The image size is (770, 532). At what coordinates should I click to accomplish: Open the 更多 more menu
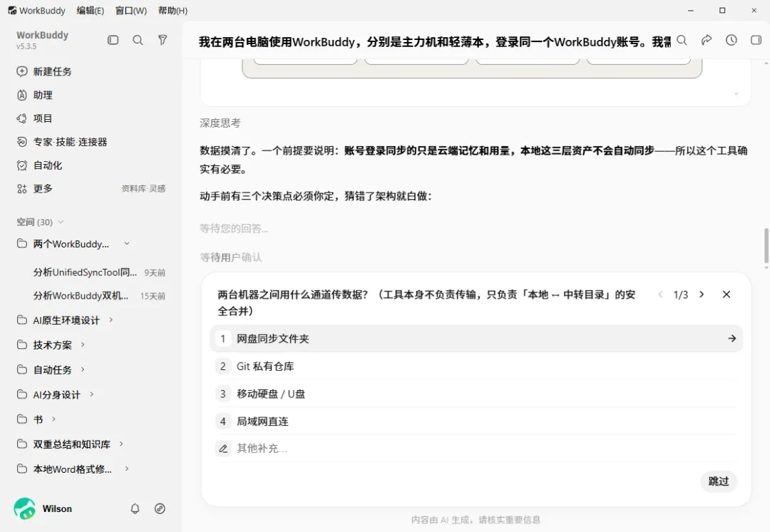pos(34,189)
